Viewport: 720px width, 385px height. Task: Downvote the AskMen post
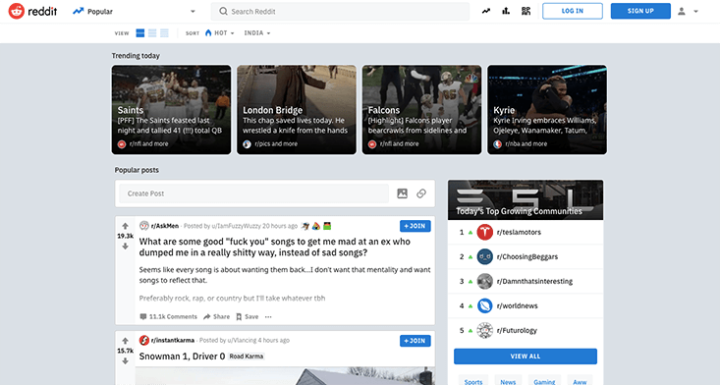click(125, 246)
